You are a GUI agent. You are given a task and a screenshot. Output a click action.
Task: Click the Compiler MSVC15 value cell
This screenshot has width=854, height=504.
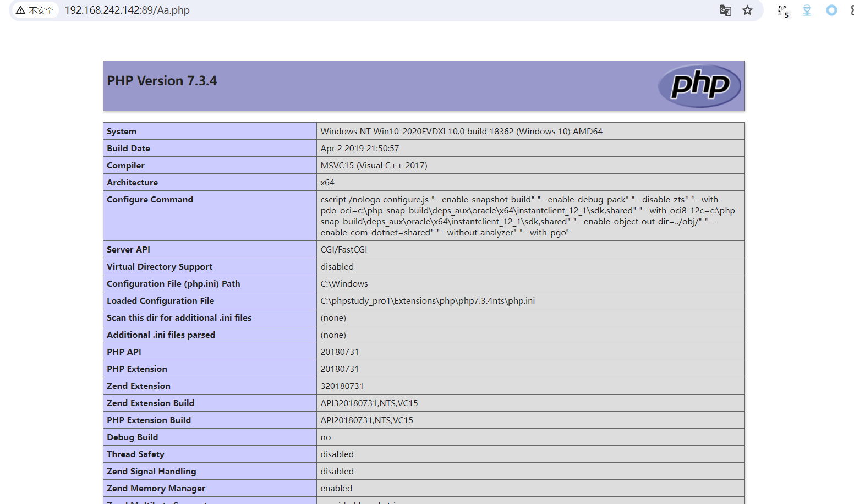pyautogui.click(x=374, y=165)
